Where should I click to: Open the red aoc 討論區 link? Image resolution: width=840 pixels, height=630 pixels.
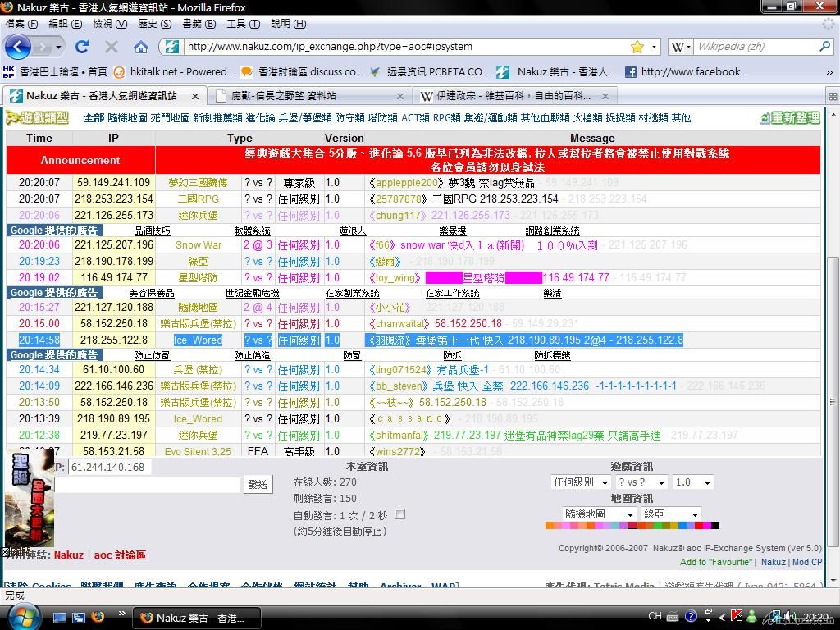120,555
